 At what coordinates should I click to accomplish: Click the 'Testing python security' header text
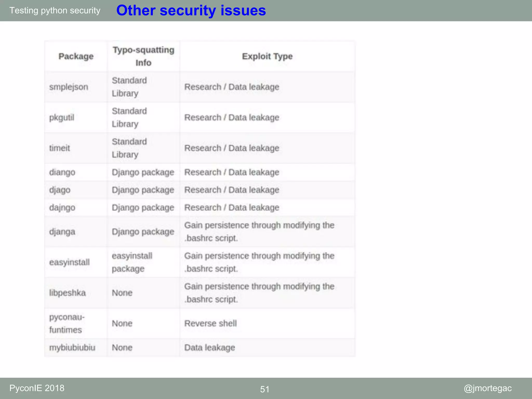(55, 11)
